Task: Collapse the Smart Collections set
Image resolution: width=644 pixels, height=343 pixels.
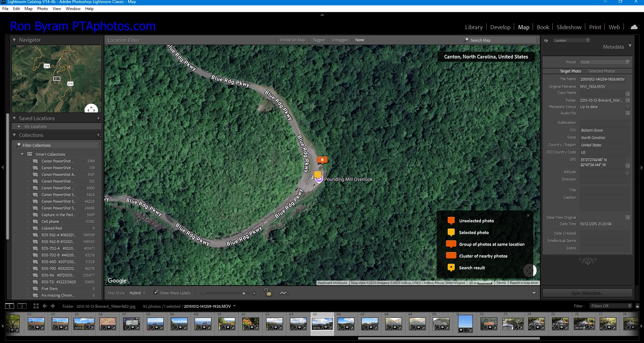Action: coord(22,154)
